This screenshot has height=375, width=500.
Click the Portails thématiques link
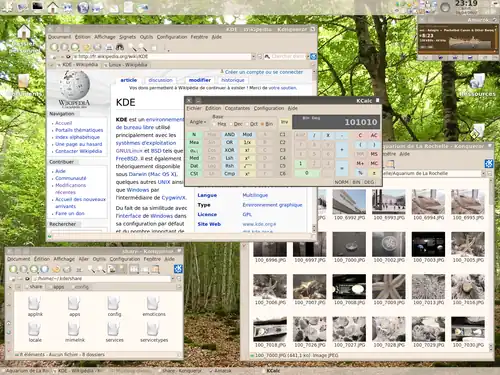tap(79, 130)
